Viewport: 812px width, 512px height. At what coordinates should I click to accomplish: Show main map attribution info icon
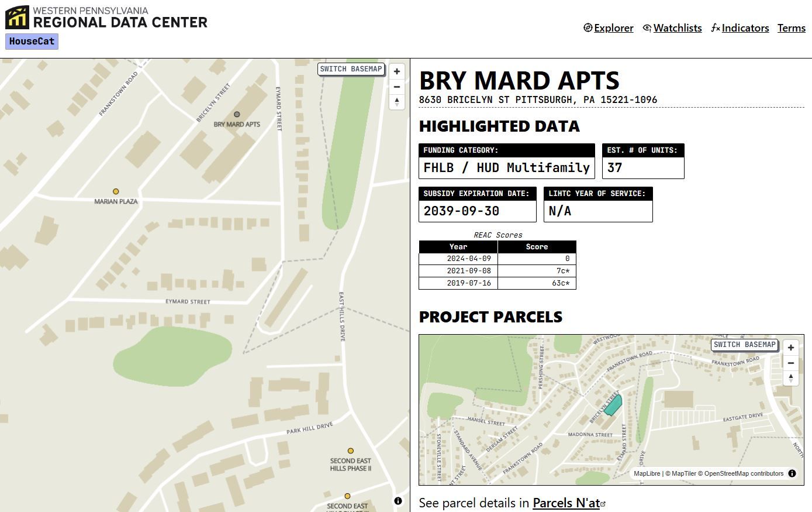click(x=398, y=501)
